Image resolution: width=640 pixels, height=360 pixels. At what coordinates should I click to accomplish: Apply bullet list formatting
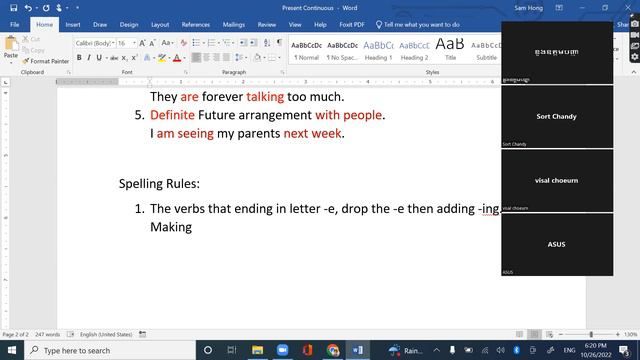click(196, 43)
